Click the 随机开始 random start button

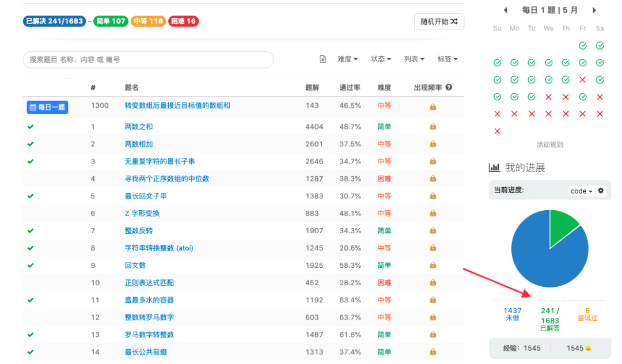(439, 21)
